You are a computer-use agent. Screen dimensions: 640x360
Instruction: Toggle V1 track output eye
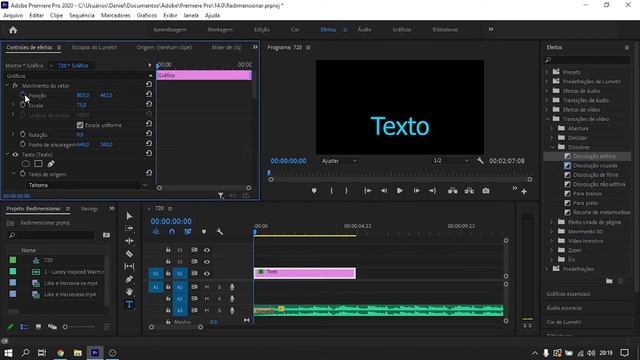pos(207,273)
